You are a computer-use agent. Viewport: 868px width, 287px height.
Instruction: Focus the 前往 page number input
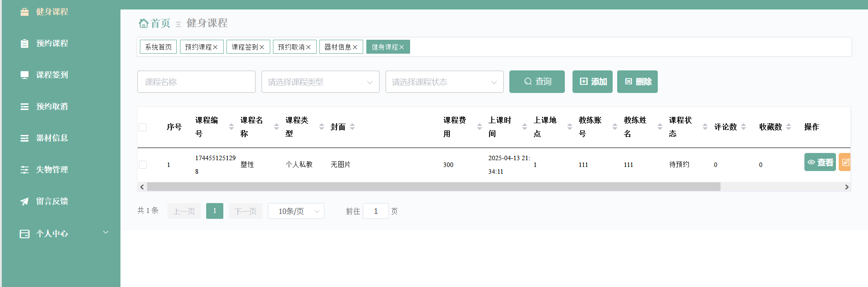coord(376,211)
